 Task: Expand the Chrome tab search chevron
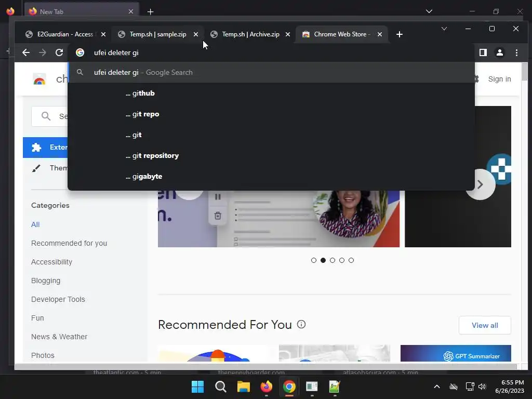[444, 29]
